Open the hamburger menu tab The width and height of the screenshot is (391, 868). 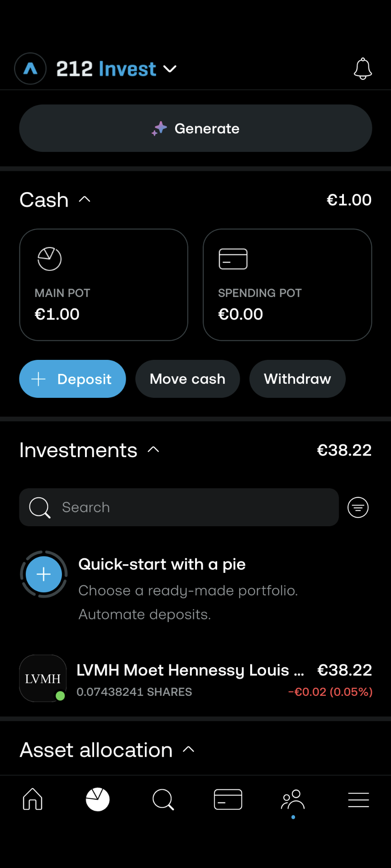(358, 799)
